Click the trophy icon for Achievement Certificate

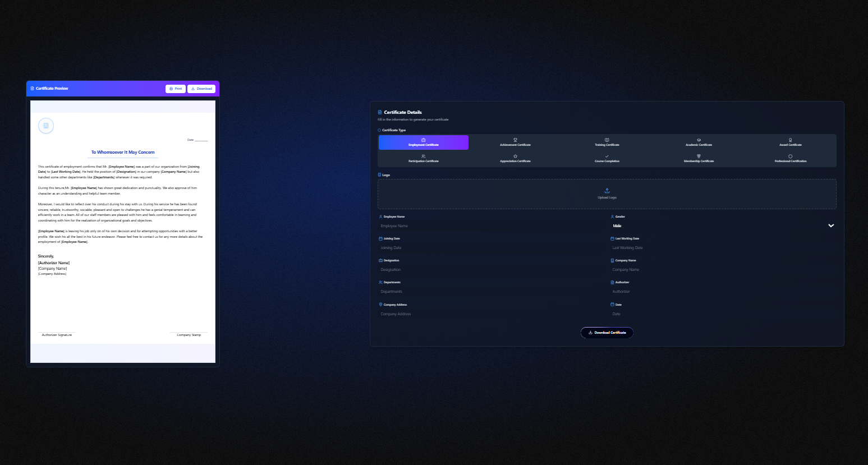(515, 140)
